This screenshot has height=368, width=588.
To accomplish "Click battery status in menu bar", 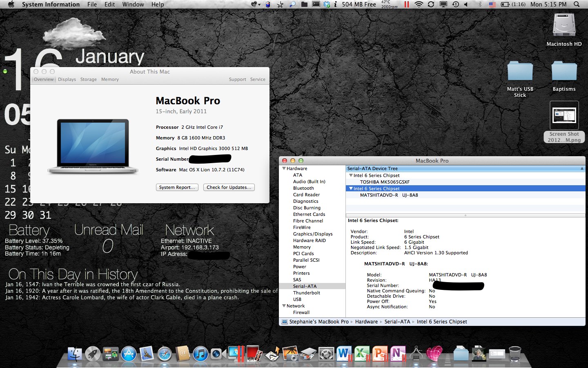I will tap(513, 4).
